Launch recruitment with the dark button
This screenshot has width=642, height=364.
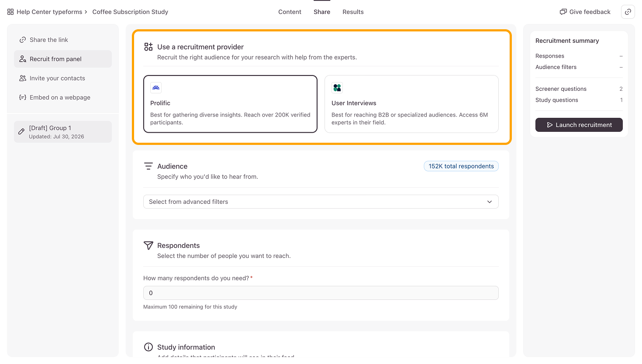(579, 125)
